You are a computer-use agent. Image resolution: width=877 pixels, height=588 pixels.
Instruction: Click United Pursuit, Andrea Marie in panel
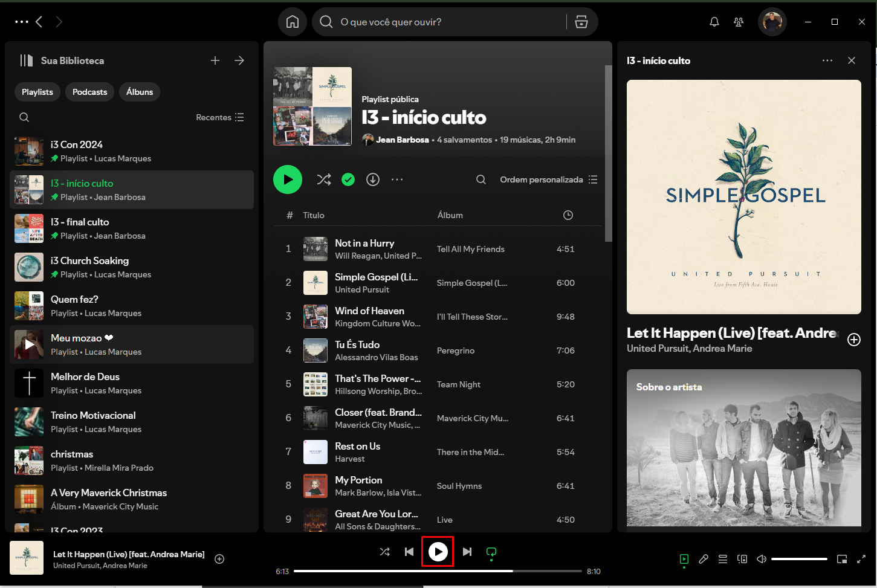coord(690,348)
